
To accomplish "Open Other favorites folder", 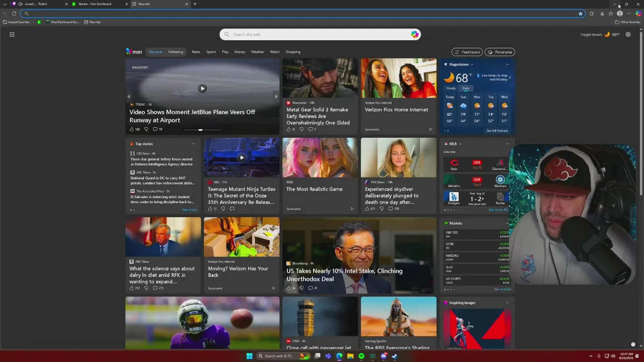I will 627,22.
